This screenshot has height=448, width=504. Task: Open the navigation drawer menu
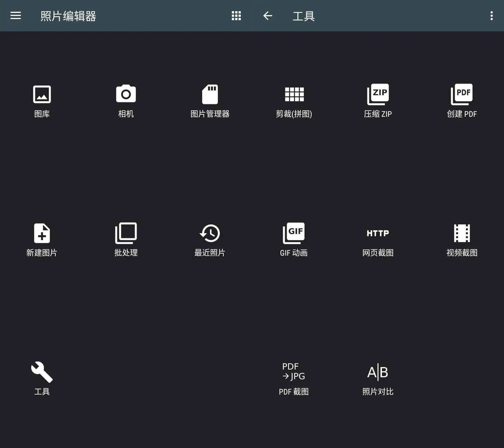tap(15, 16)
